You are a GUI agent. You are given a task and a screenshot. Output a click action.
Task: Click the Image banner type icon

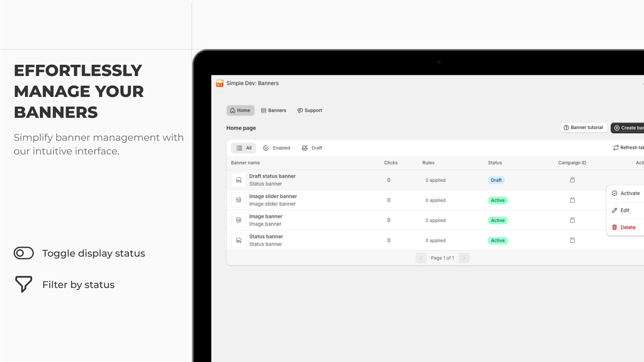point(239,220)
